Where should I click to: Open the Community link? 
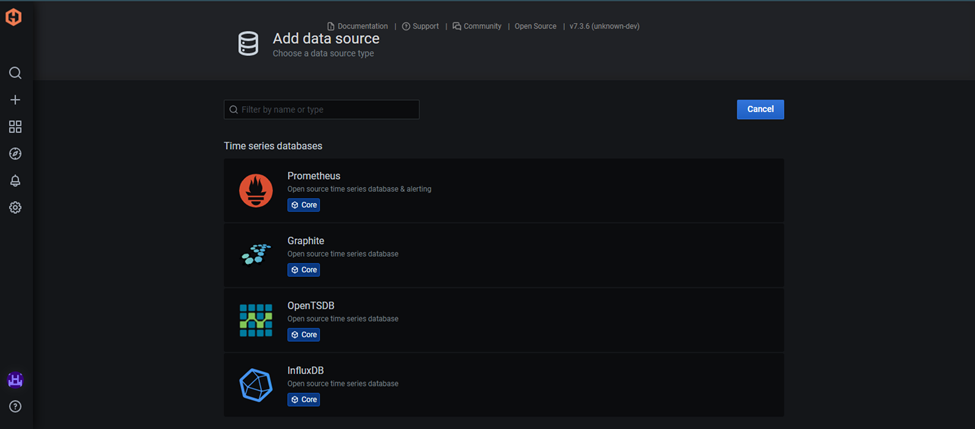[x=477, y=26]
